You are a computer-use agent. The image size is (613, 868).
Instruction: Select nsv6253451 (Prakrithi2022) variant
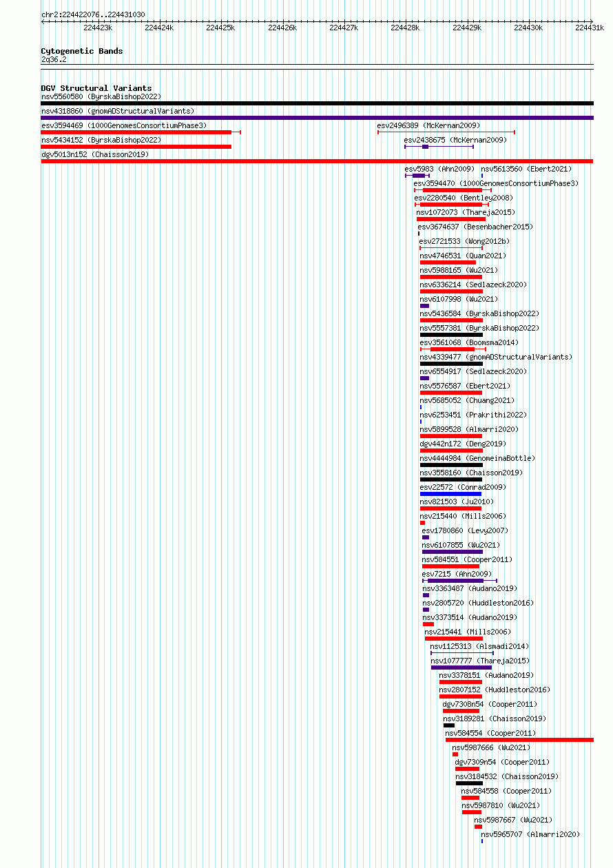point(473,415)
